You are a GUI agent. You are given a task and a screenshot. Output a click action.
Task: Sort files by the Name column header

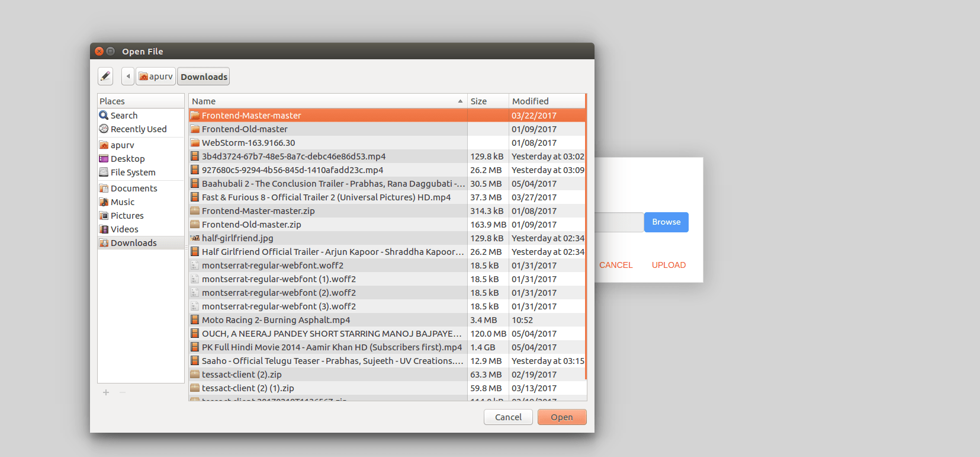(x=328, y=101)
